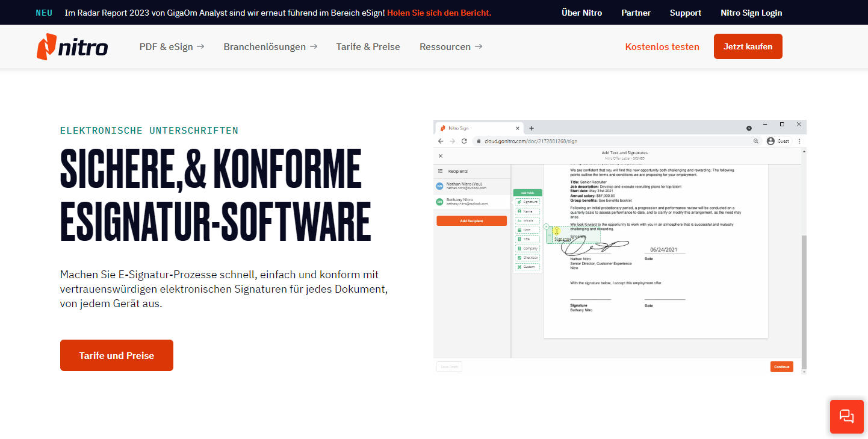Image resolution: width=868 pixels, height=439 pixels.
Task: Expand the Ressourcen menu
Action: (x=451, y=46)
